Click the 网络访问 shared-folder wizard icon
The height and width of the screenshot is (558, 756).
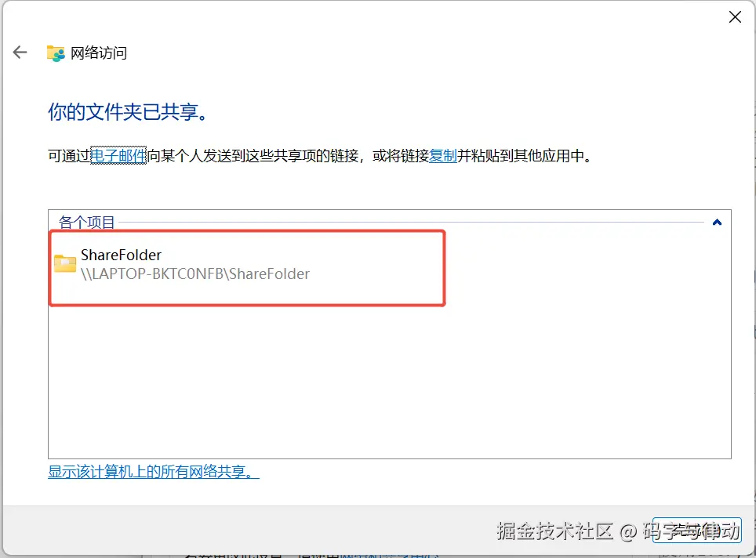56,53
